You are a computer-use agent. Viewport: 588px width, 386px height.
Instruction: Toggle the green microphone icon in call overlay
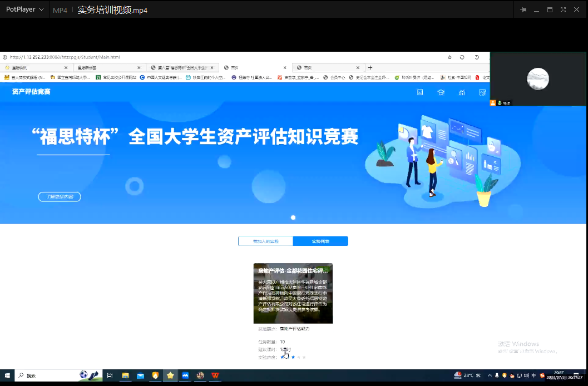(x=500, y=103)
